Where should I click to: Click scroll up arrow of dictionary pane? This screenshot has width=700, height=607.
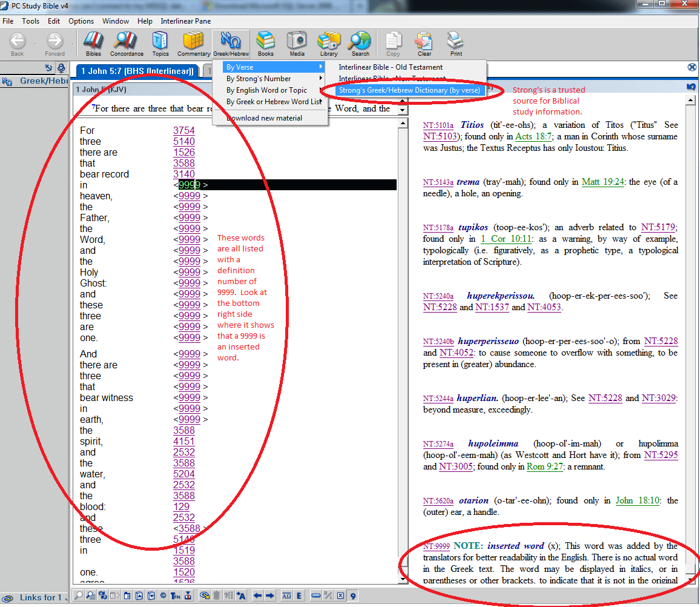(x=691, y=100)
